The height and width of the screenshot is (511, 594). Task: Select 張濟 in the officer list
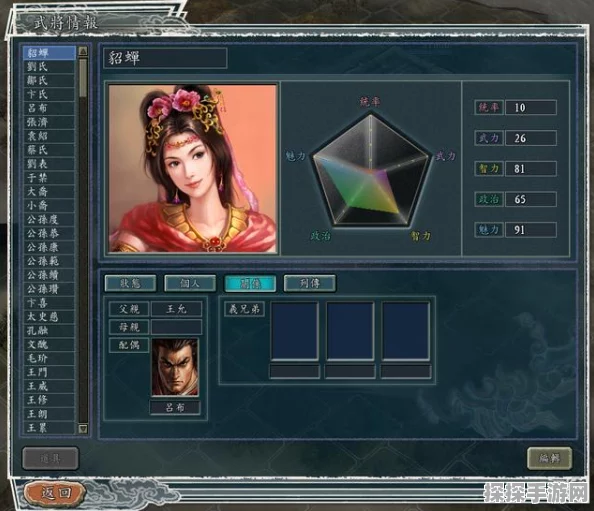tap(49, 122)
